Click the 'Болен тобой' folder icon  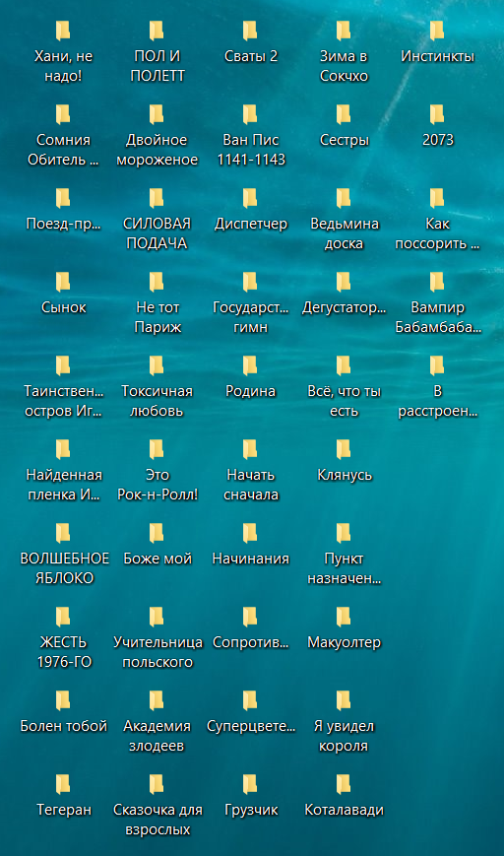coord(63,701)
